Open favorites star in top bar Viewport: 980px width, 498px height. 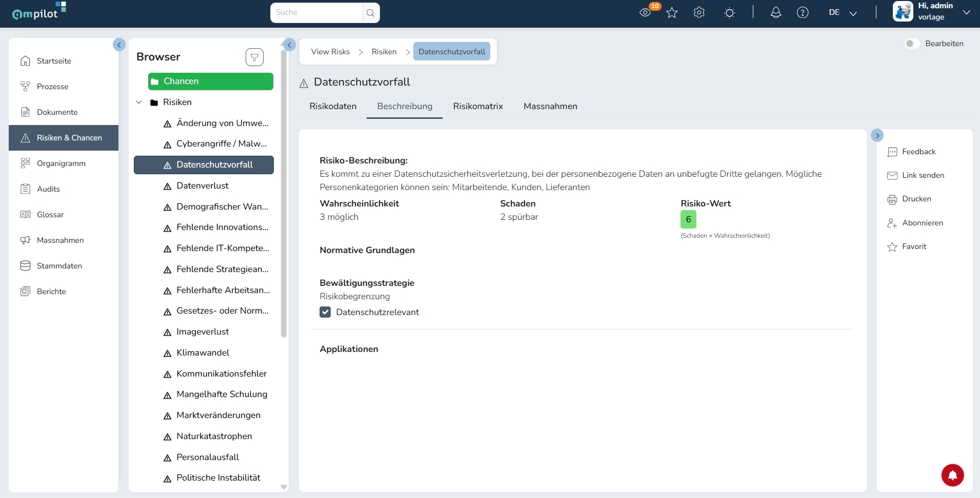tap(672, 13)
